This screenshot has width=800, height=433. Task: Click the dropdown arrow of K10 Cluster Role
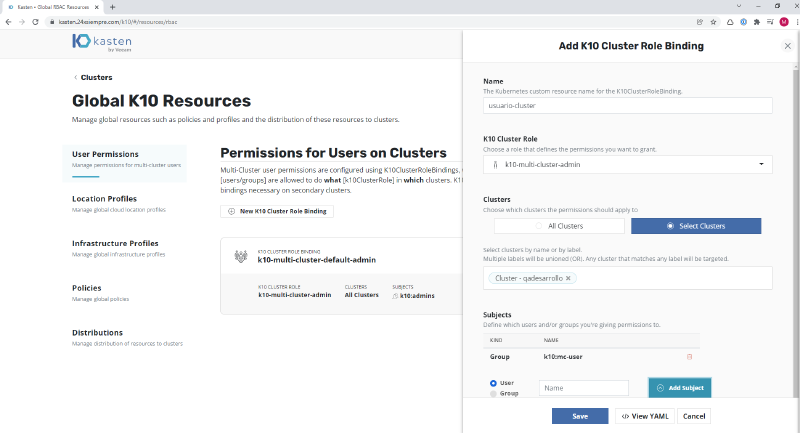click(761, 164)
